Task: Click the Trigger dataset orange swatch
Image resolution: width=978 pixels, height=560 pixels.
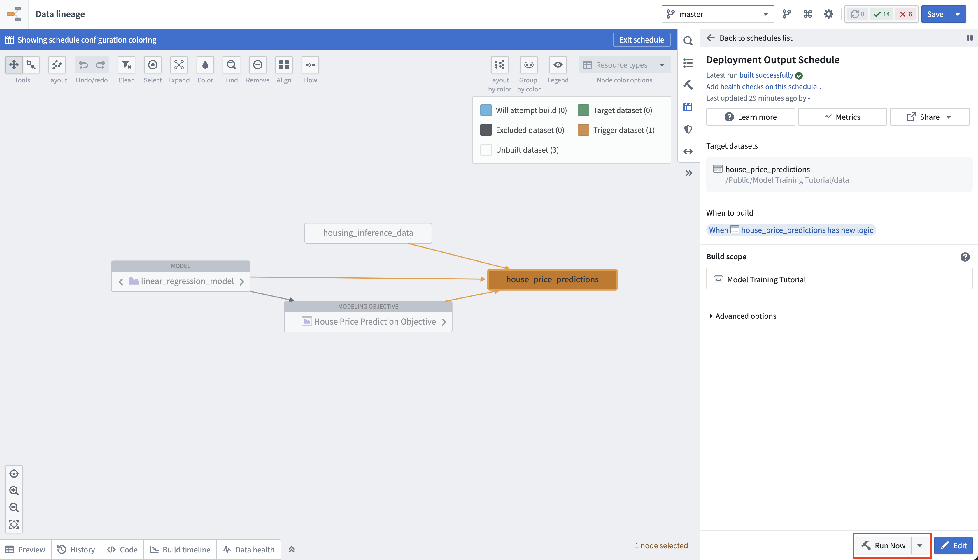Action: coord(583,130)
